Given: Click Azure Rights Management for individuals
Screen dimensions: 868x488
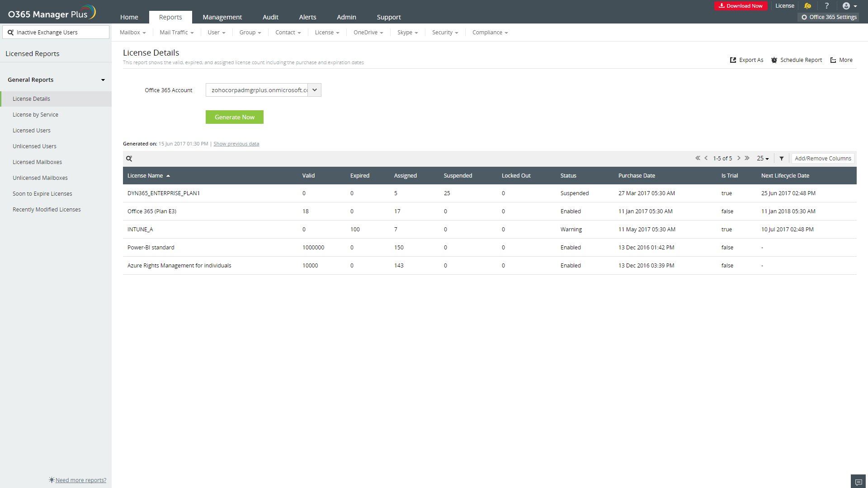Looking at the screenshot, I should pos(179,266).
